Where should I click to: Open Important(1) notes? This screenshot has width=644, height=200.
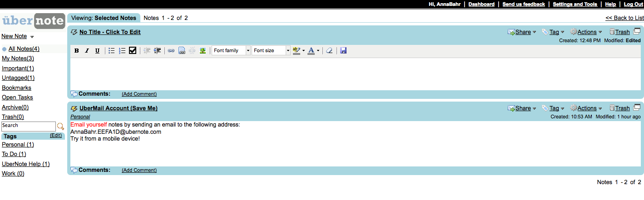click(18, 68)
